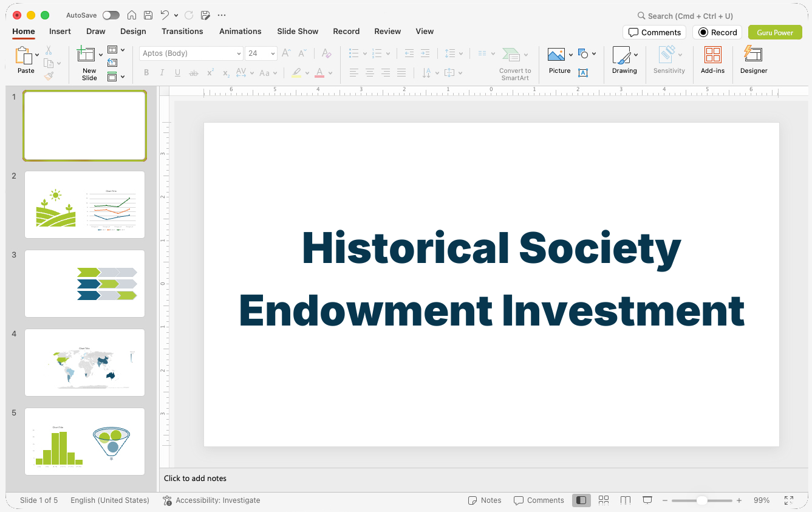The image size is (812, 512).
Task: Switch to the Transitions tab
Action: tap(182, 31)
